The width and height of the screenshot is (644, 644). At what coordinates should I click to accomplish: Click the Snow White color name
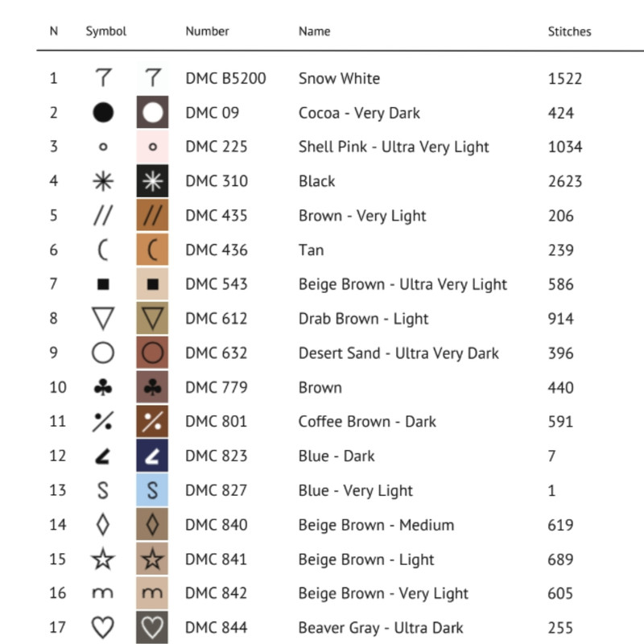pyautogui.click(x=339, y=79)
